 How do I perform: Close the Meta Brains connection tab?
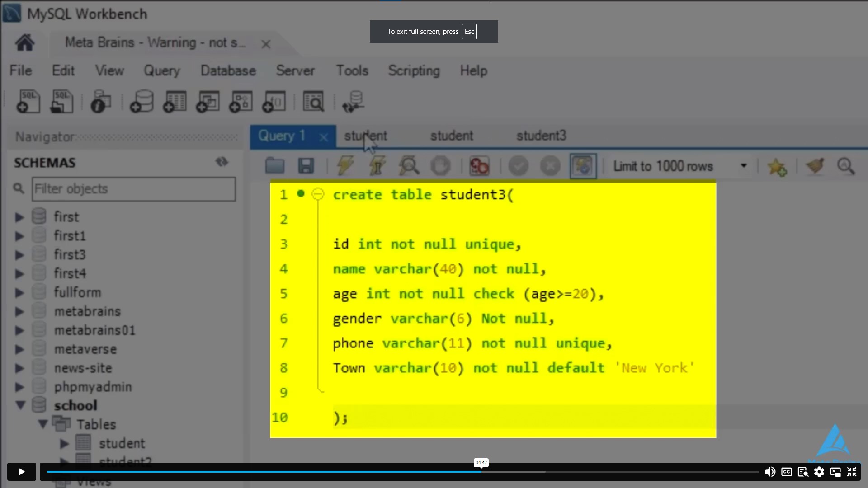point(266,44)
